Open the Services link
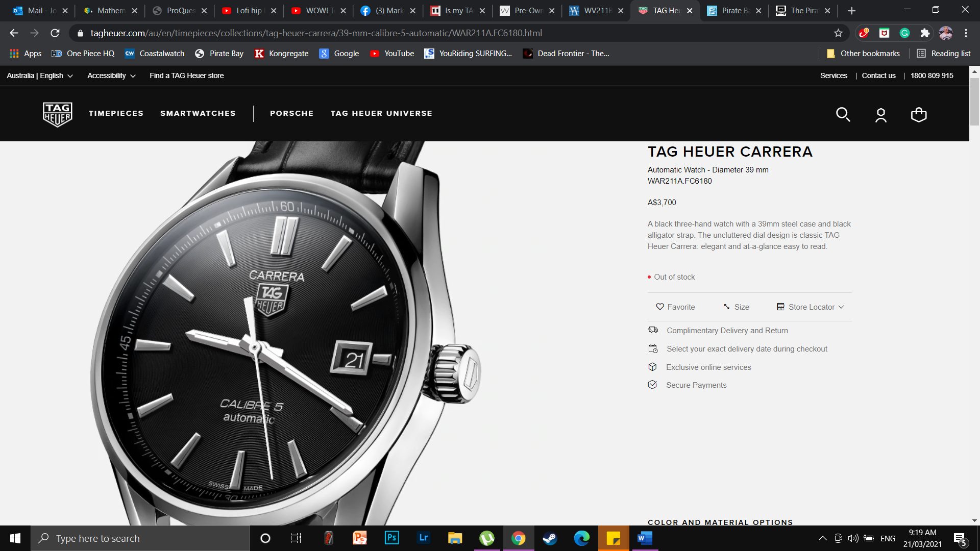 [834, 76]
